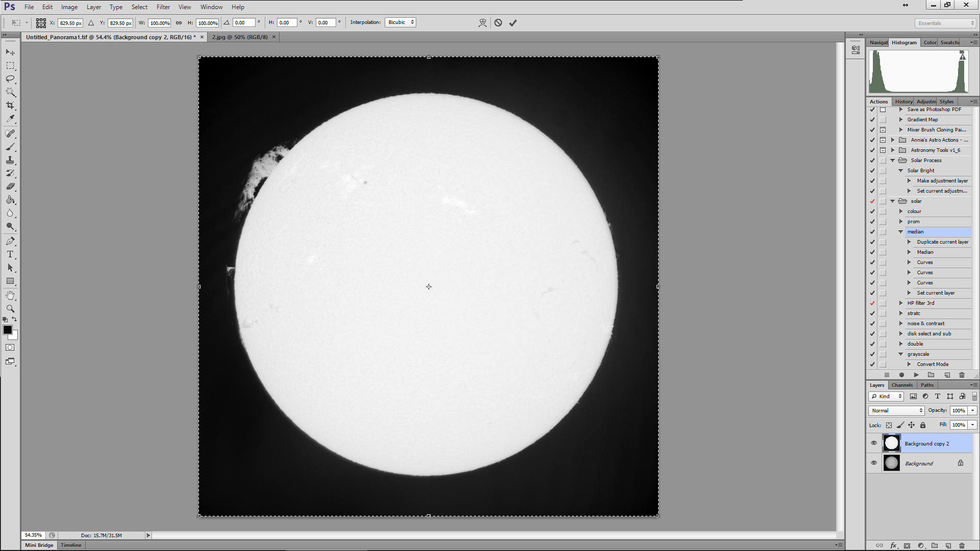Select the History Brush tool
Image resolution: width=980 pixels, height=551 pixels.
coord(10,173)
